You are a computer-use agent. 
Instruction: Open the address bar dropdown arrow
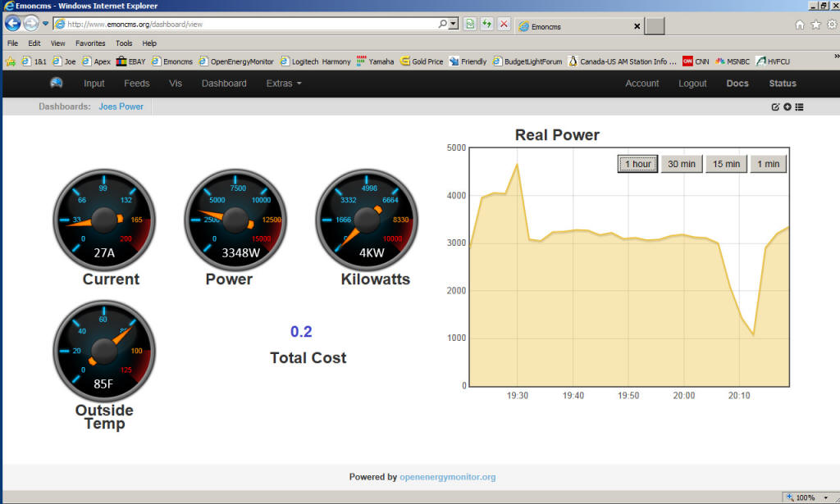454,25
